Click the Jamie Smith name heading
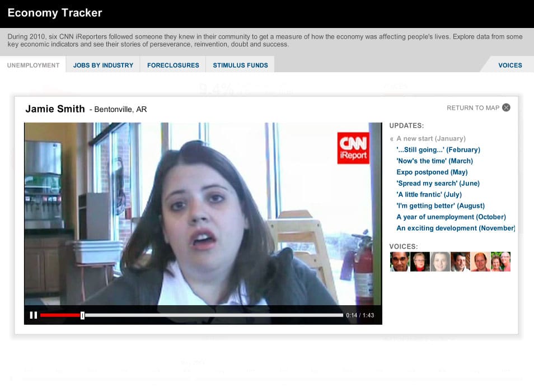This screenshot has width=534, height=392. 55,109
